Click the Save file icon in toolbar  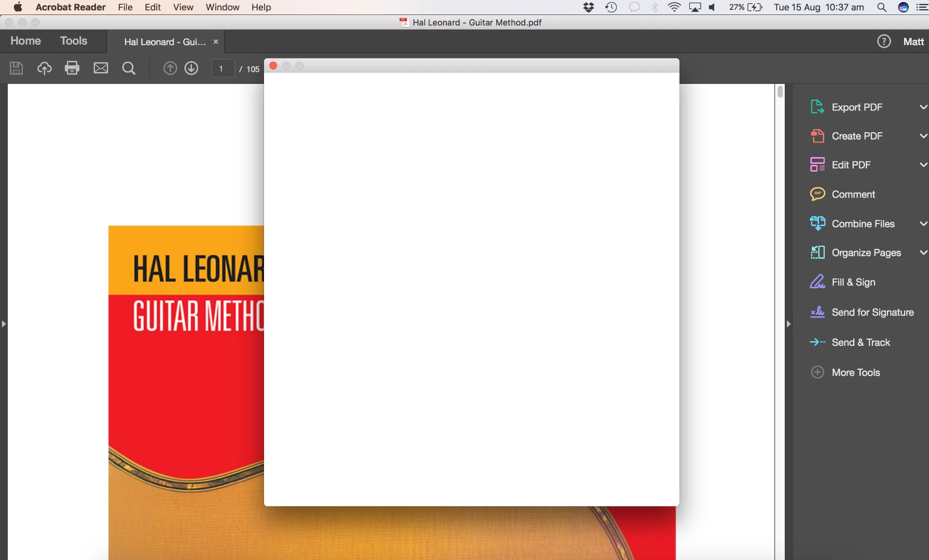[16, 68]
